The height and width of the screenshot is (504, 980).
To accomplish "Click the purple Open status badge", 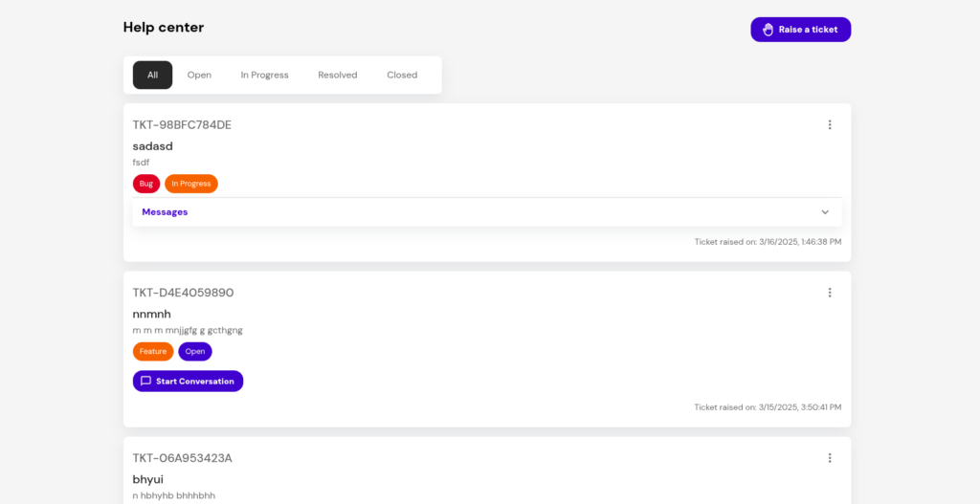I will click(x=195, y=352).
